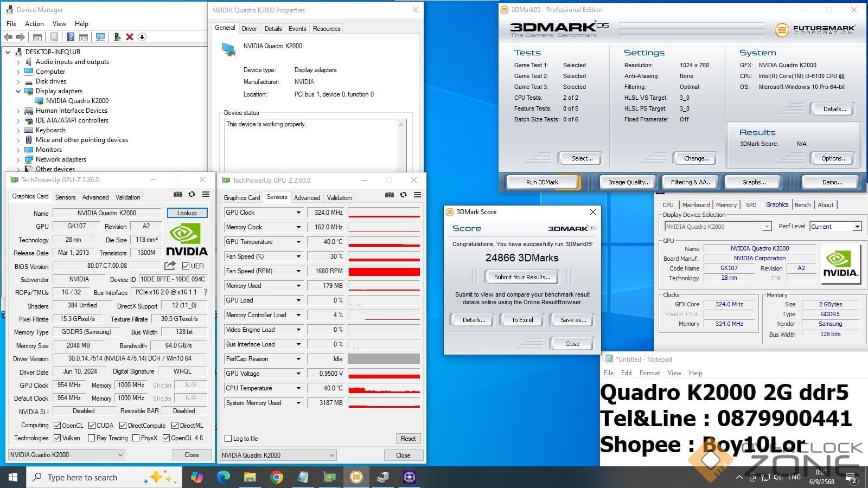Viewport: 868px width, 488px height.
Task: Click the blue question mark help icon
Action: 71,37
